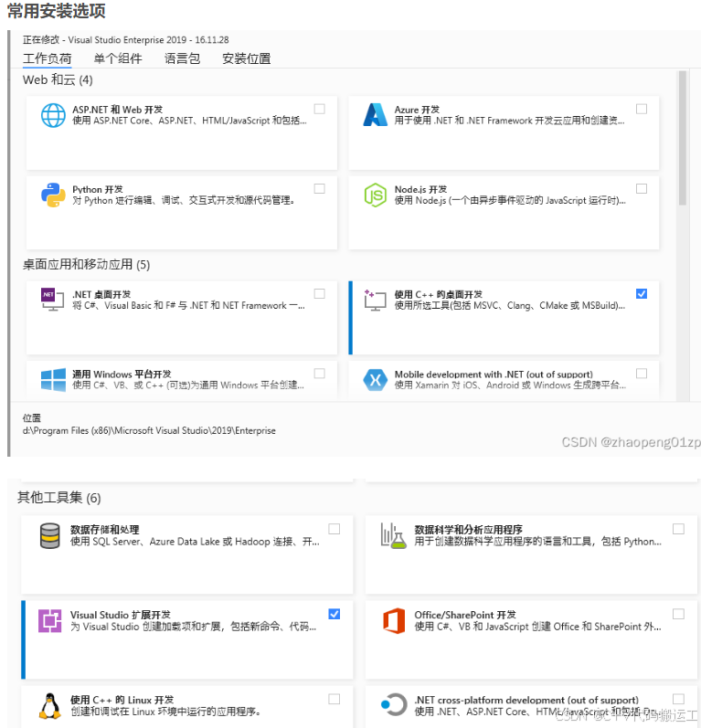Select 使用 C++ 的桌面开发 title
The image size is (701, 728).
(x=438, y=294)
